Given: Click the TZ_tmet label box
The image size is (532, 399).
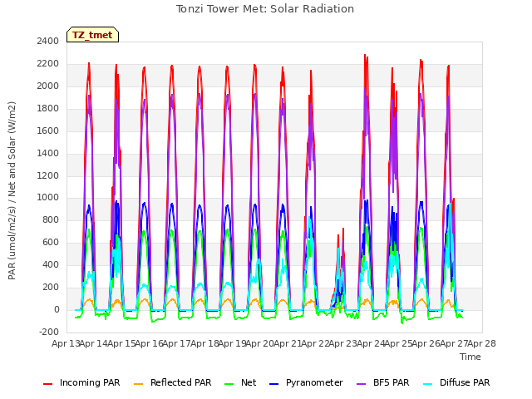Looking at the screenshot, I should (92, 35).
